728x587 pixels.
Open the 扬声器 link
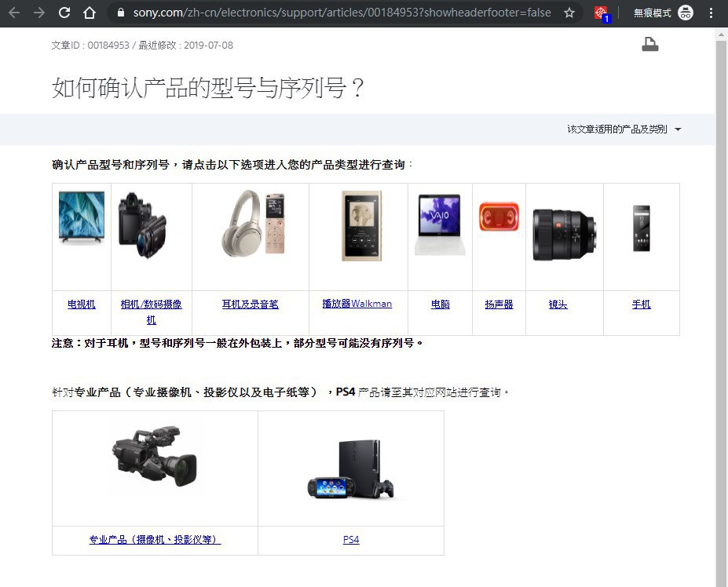click(499, 304)
